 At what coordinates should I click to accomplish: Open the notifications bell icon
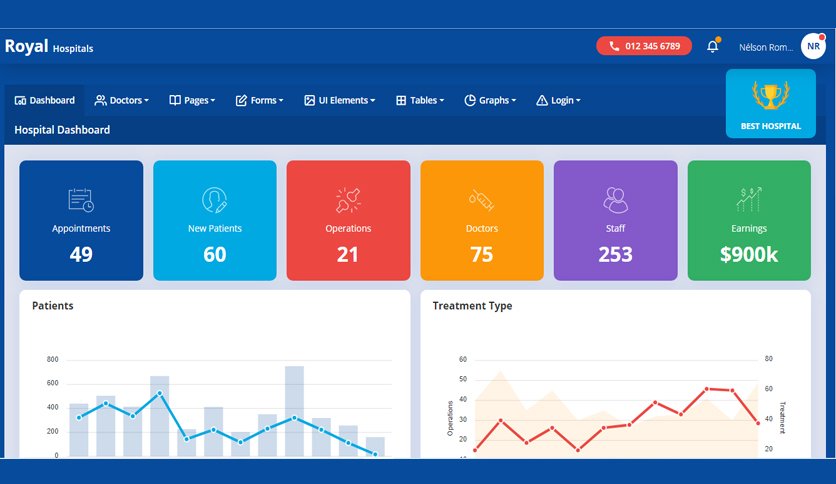[x=713, y=46]
